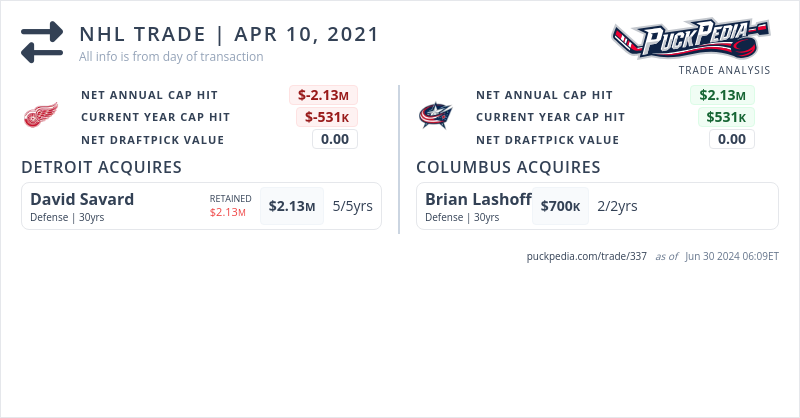Click the trade swap arrows icon
This screenshot has width=800, height=418.
coord(42,42)
